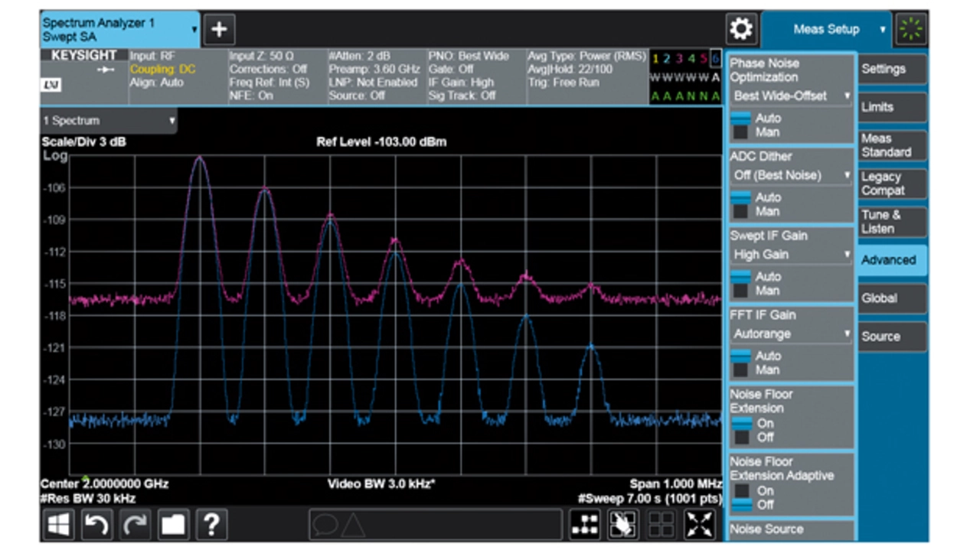The width and height of the screenshot is (980, 550).
Task: Open the Global tab
Action: pyautogui.click(x=891, y=298)
